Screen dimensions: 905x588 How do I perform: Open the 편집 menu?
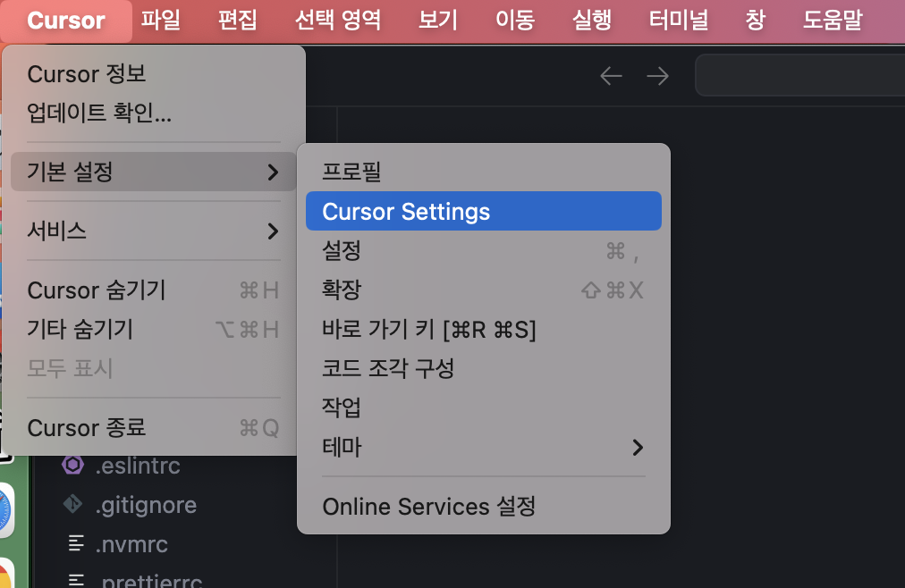237,21
